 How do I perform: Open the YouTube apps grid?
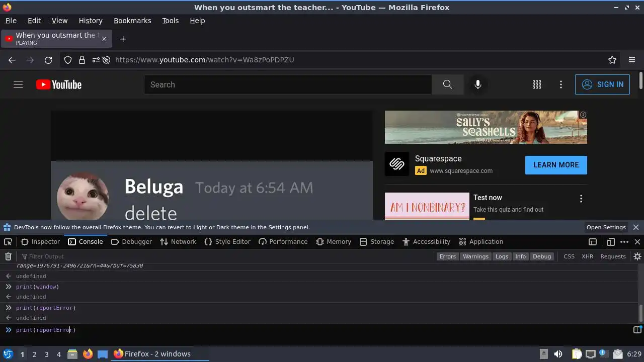(537, 84)
